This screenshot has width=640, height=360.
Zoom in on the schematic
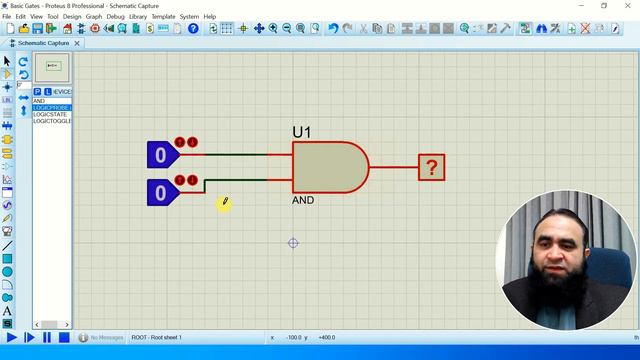pyautogui.click(x=273, y=29)
